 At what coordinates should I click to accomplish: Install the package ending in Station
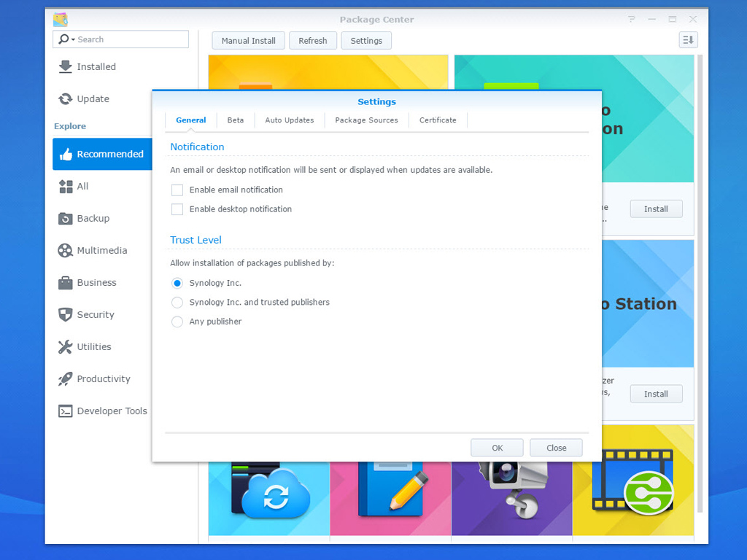(656, 394)
